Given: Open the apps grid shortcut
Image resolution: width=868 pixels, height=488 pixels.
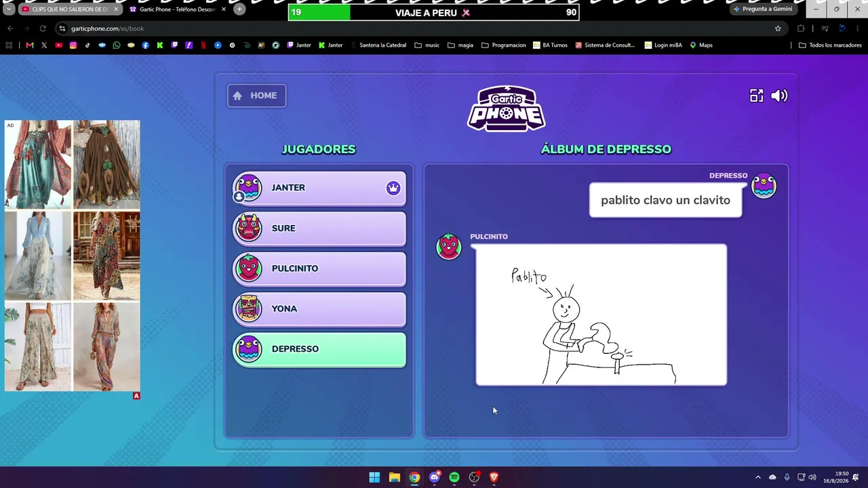Looking at the screenshot, I should [9, 45].
